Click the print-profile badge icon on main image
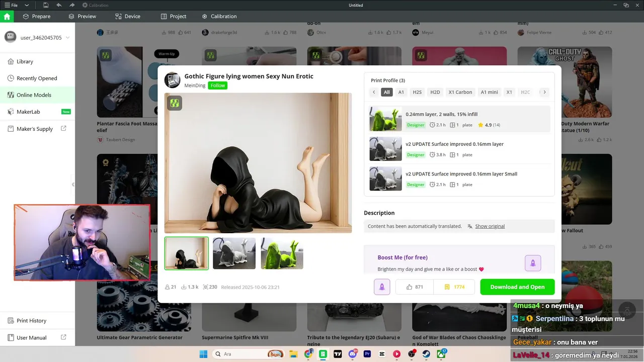This screenshot has width=644, height=362. pyautogui.click(x=175, y=103)
